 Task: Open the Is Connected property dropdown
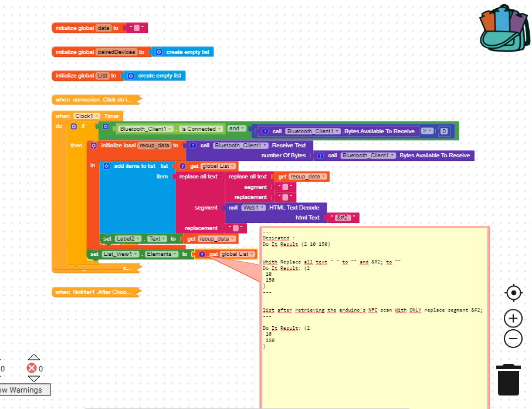pyautogui.click(x=201, y=129)
